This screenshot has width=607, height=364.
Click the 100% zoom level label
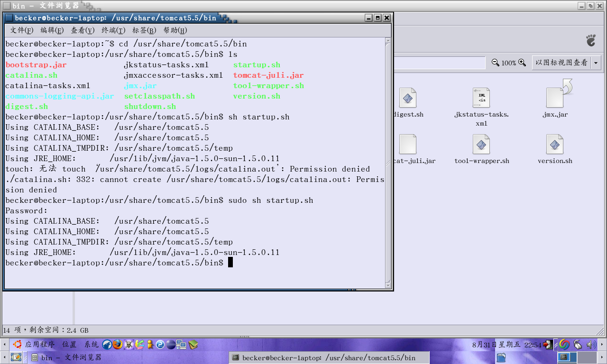point(509,63)
